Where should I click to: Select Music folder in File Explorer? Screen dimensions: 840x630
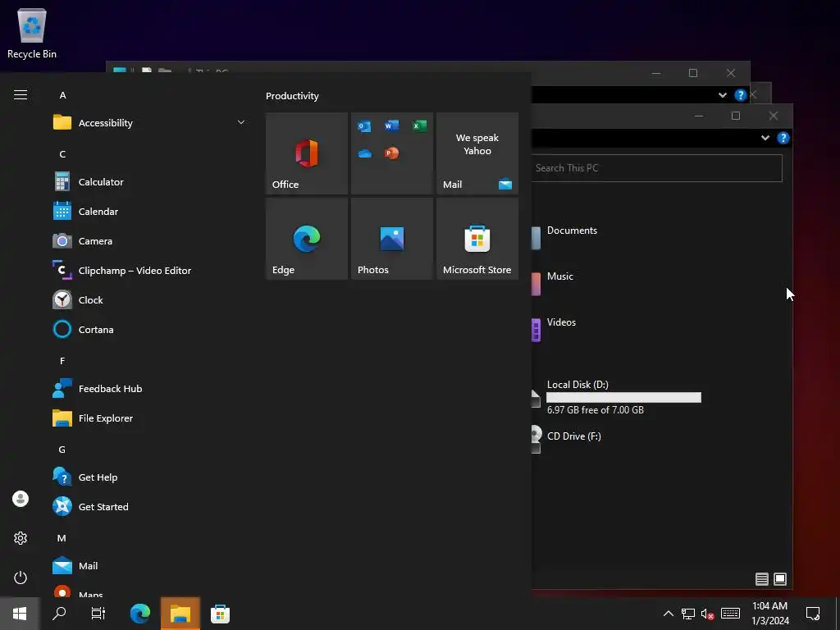559,276
